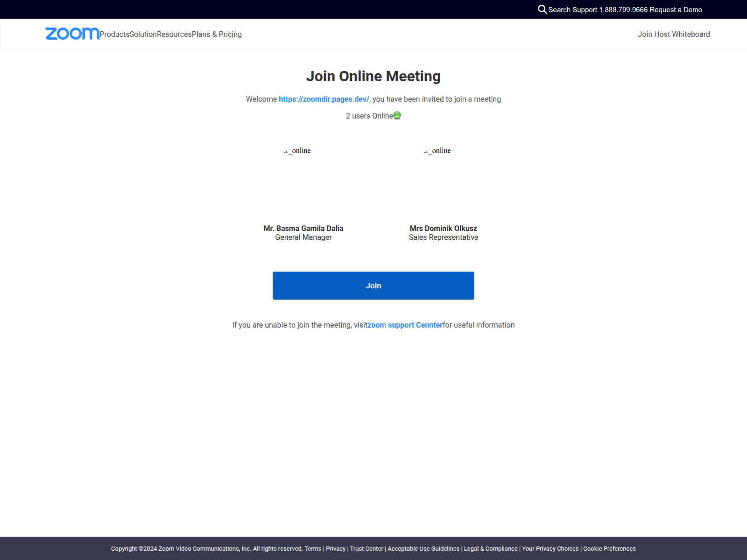Click the 1.888.799.9666 phone number
The width and height of the screenshot is (747, 560).
624,10
